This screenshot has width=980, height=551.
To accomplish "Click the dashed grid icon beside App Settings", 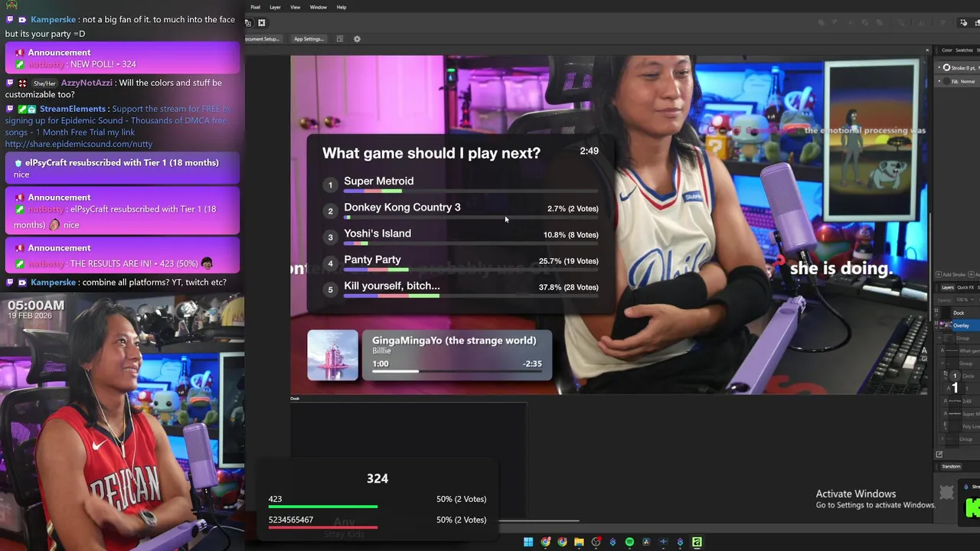I will click(x=339, y=39).
